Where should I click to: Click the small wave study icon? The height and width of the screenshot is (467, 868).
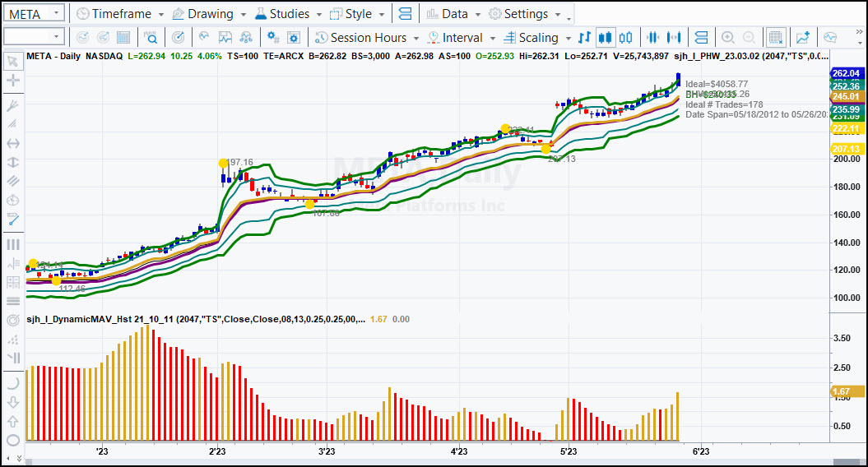[204, 38]
